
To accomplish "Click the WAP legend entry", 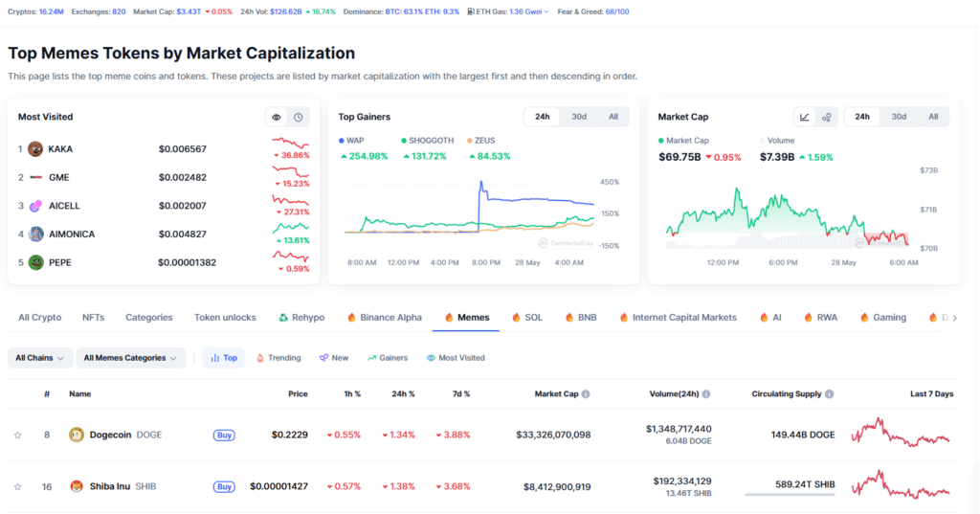I will point(351,141).
